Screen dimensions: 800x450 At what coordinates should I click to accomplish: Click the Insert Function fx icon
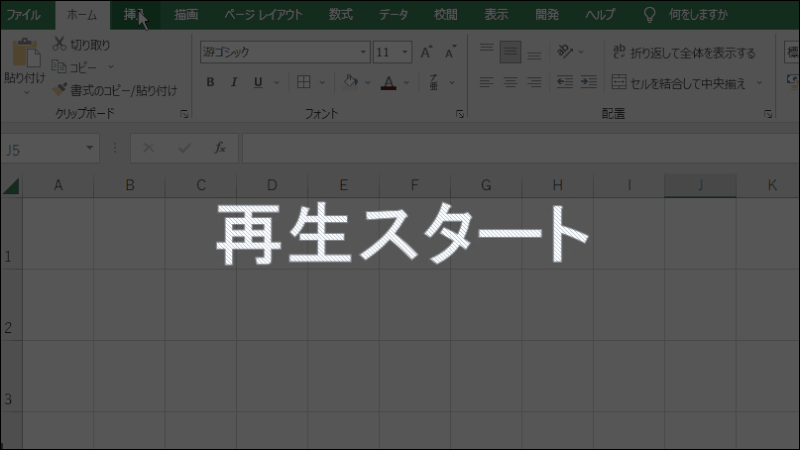point(220,148)
